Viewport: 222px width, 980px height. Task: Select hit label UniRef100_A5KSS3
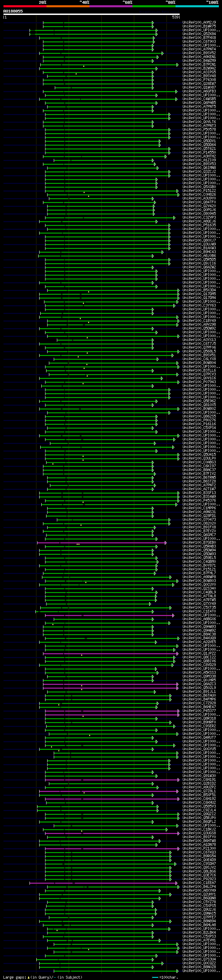click(x=199, y=673)
